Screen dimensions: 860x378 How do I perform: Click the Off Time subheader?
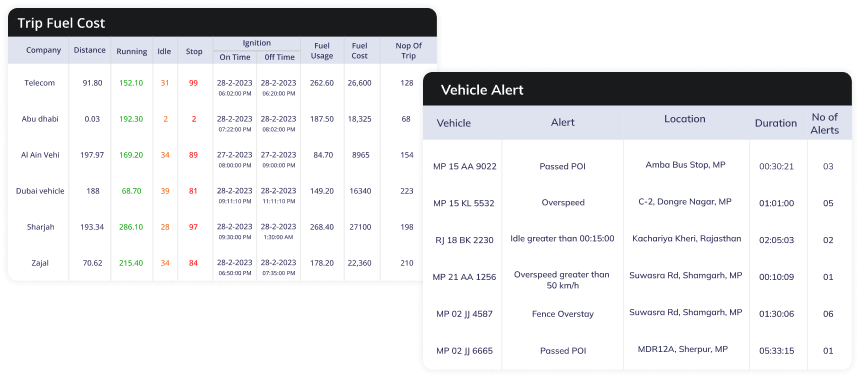[x=279, y=57]
